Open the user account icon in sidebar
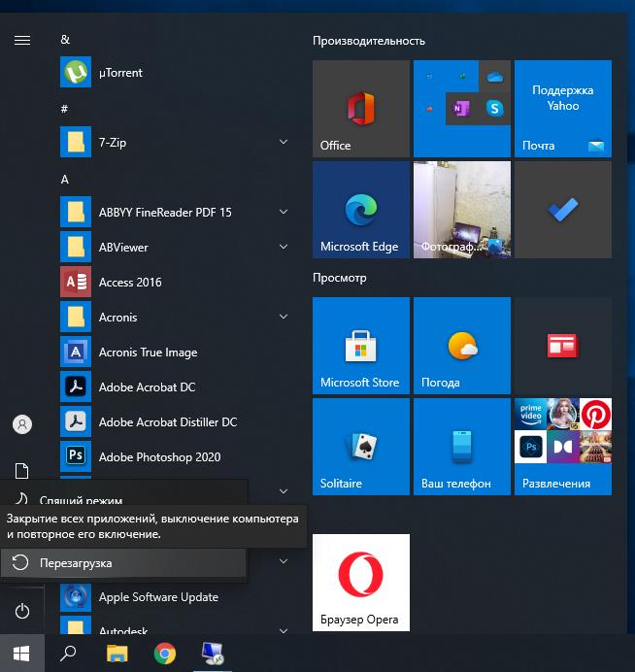 click(x=22, y=424)
